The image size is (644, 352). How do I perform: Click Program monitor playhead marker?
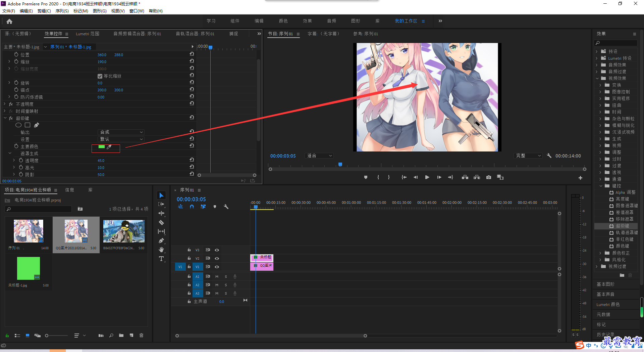point(340,165)
